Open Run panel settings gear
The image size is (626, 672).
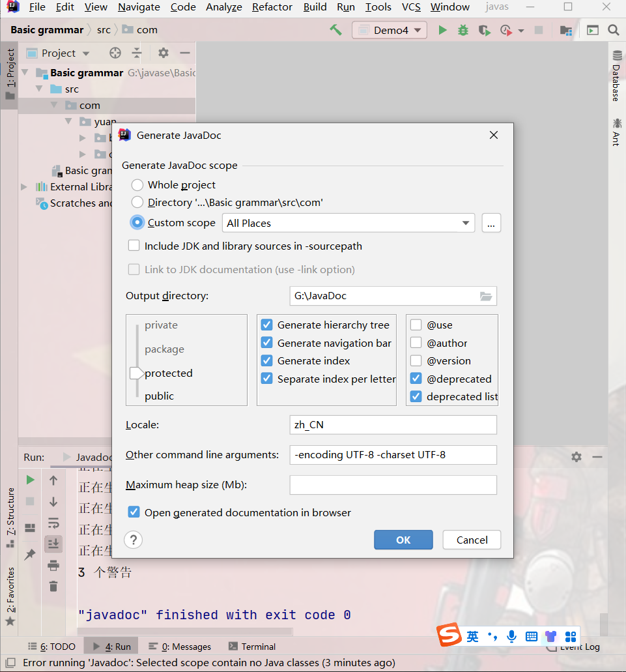coord(576,457)
